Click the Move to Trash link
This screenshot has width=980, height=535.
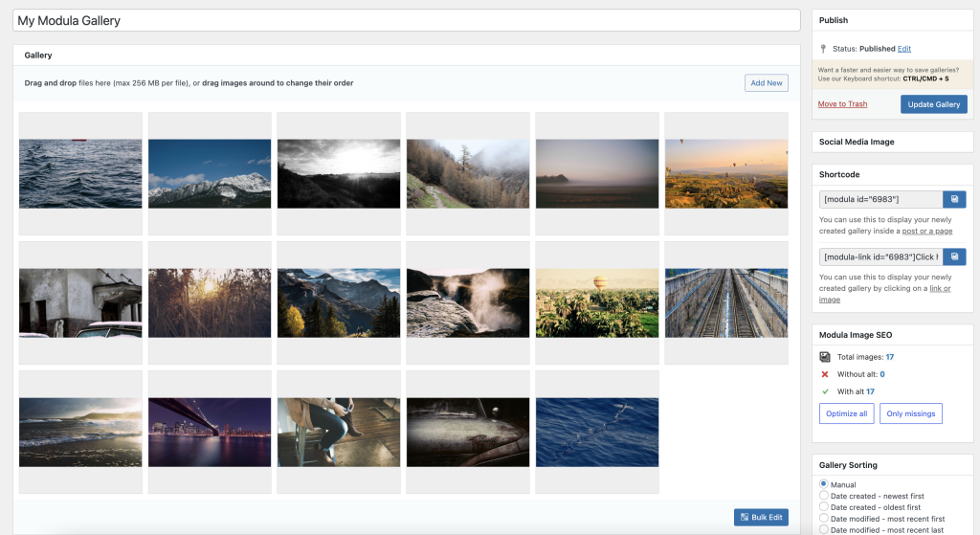(842, 103)
